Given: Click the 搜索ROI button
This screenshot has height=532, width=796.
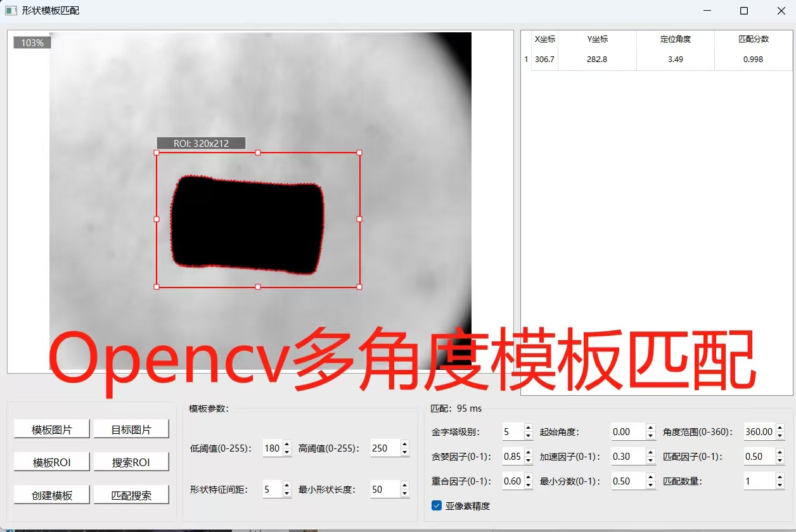Looking at the screenshot, I should point(131,462).
